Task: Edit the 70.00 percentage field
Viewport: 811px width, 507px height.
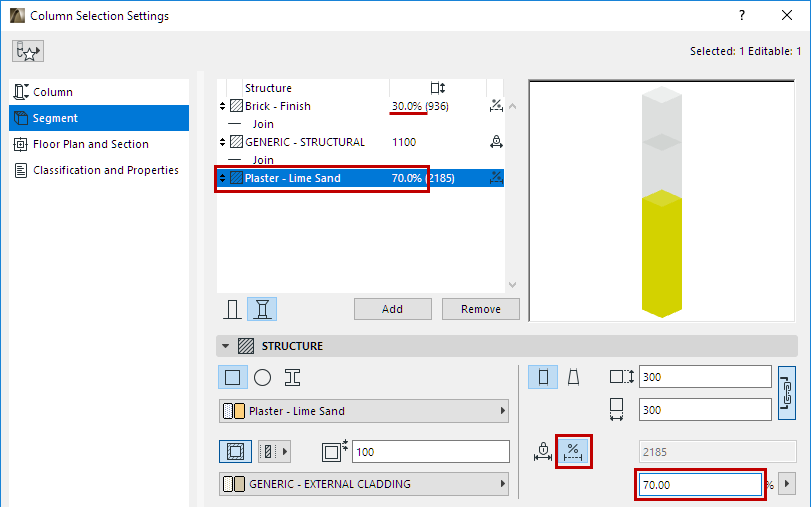Action: 700,485
